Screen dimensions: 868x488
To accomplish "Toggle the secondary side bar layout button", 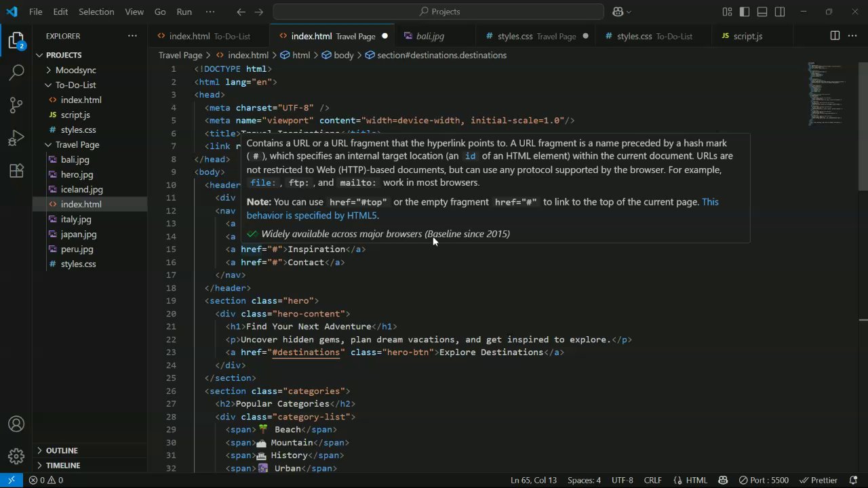I will tap(780, 12).
